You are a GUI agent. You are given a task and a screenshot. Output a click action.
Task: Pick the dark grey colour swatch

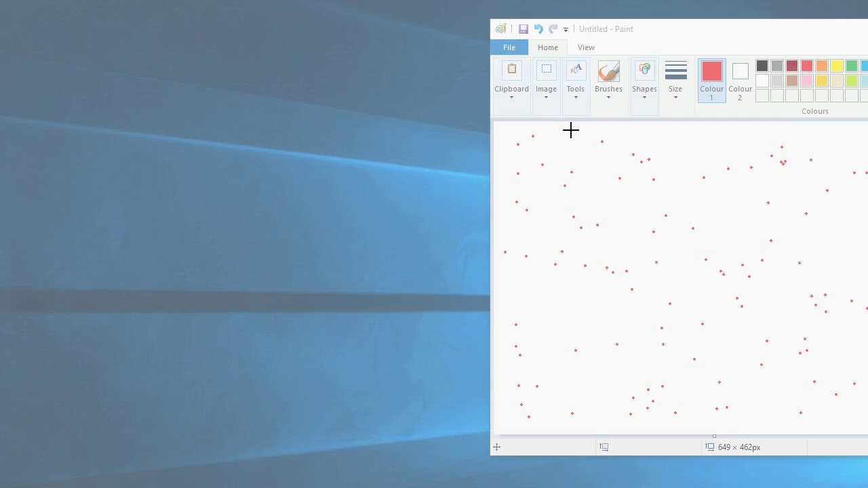pyautogui.click(x=762, y=66)
